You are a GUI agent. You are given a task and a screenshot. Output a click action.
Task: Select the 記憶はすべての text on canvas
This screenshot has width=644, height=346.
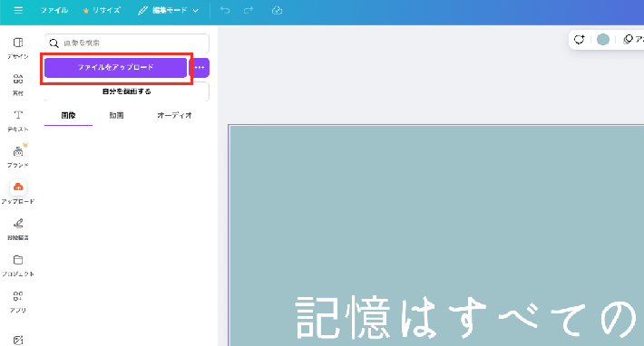[x=466, y=318]
